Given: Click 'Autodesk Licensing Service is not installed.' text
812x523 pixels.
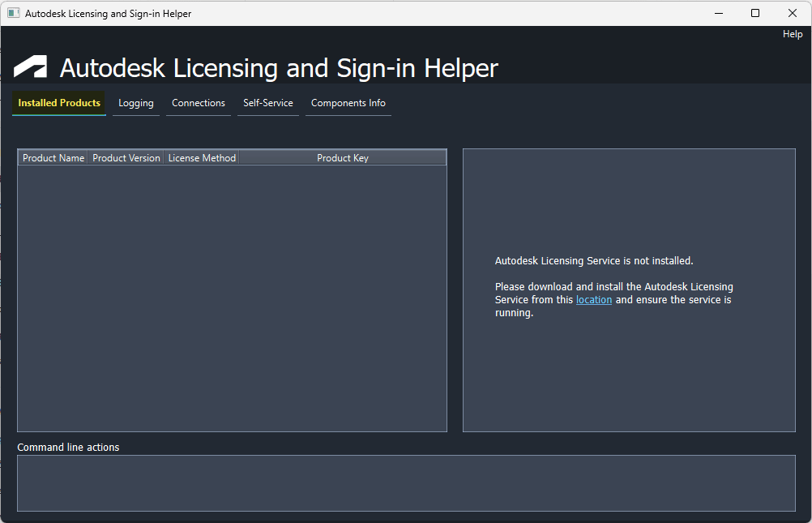Looking at the screenshot, I should point(594,261).
